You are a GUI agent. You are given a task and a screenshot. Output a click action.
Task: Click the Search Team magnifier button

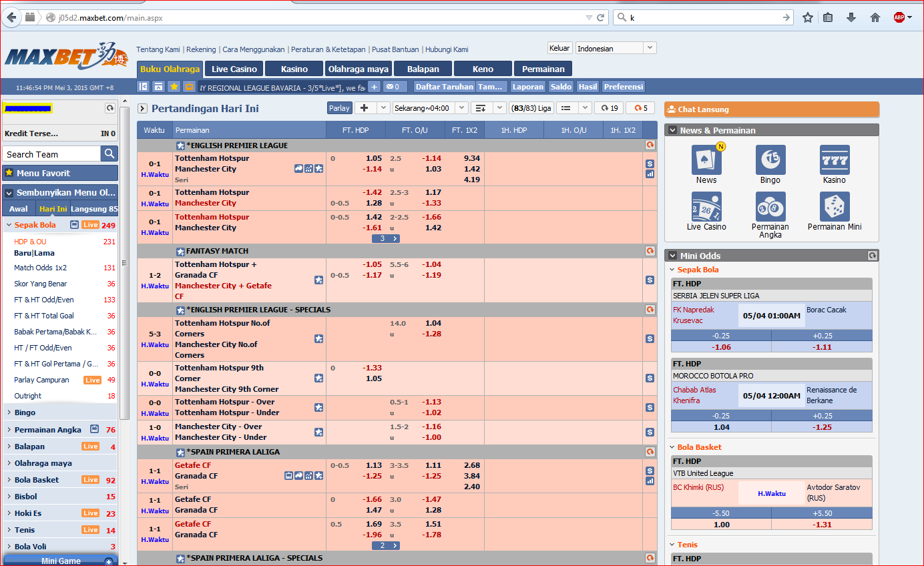point(109,154)
